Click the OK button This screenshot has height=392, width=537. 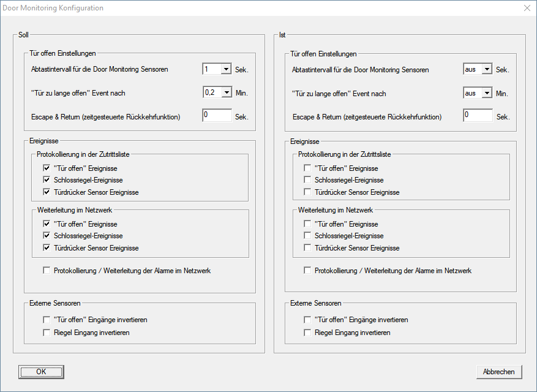[41, 372]
